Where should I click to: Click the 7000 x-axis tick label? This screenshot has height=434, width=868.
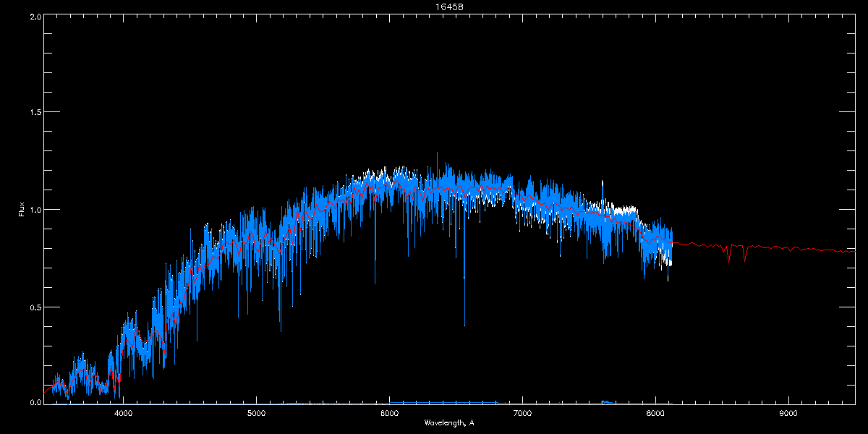point(522,414)
